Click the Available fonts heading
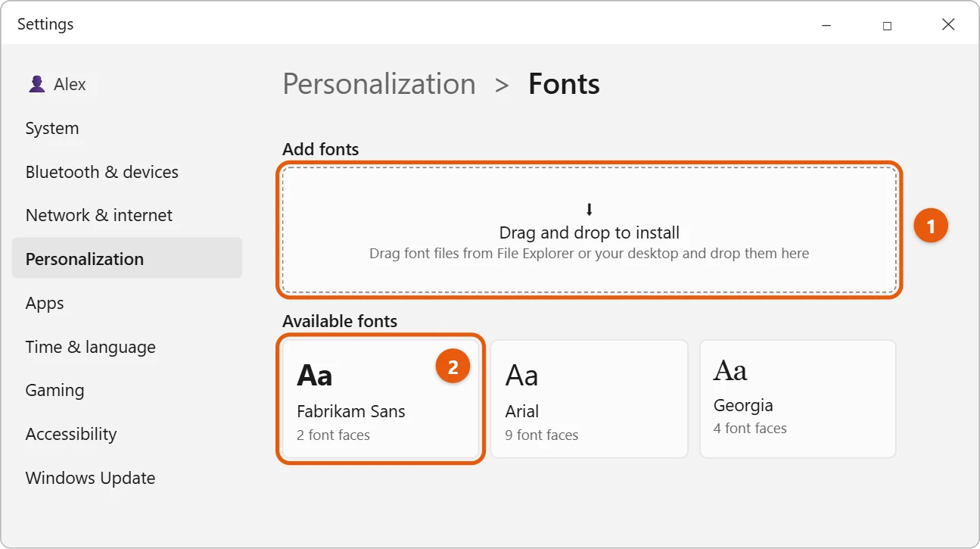 pyautogui.click(x=340, y=321)
